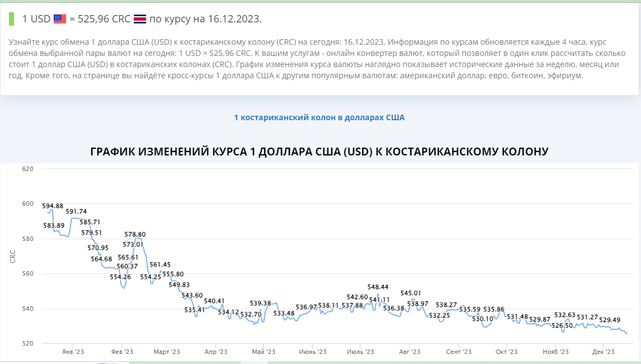This screenshot has height=364, width=641.
Task: Click the CRC label on the vertical axis
Action: point(13,256)
